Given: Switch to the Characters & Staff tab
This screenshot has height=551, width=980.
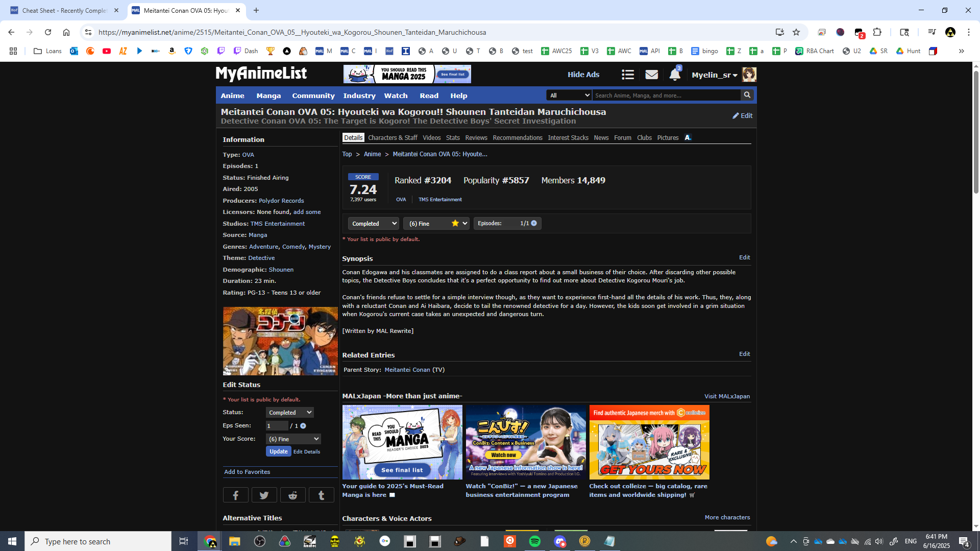Looking at the screenshot, I should [x=393, y=138].
